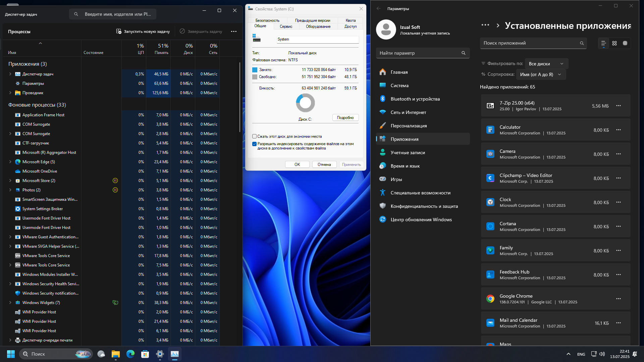Screen dimensions: 644x362
Task: Click the disk usage donut chart
Action: 305,103
